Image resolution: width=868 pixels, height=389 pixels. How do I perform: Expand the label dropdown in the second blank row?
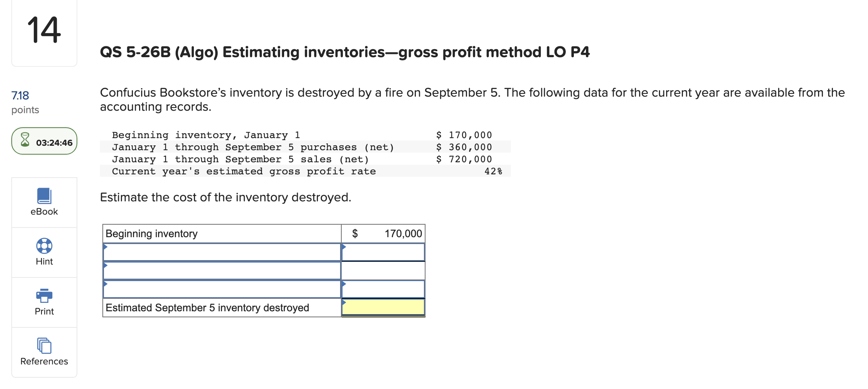point(222,271)
